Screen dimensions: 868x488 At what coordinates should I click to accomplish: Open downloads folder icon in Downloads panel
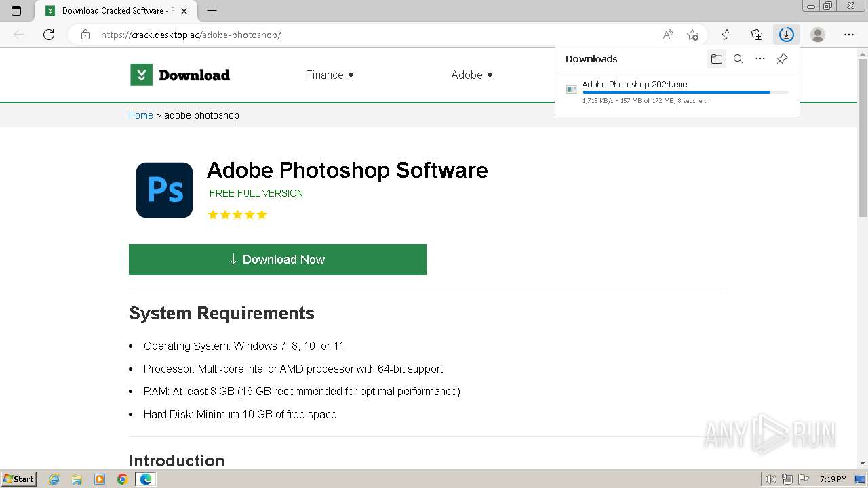click(717, 59)
